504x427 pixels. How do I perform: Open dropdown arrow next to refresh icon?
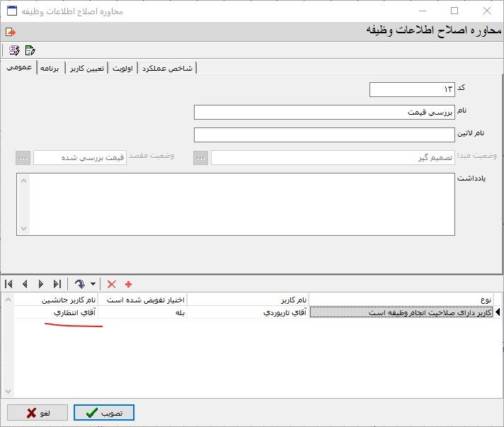point(93,285)
